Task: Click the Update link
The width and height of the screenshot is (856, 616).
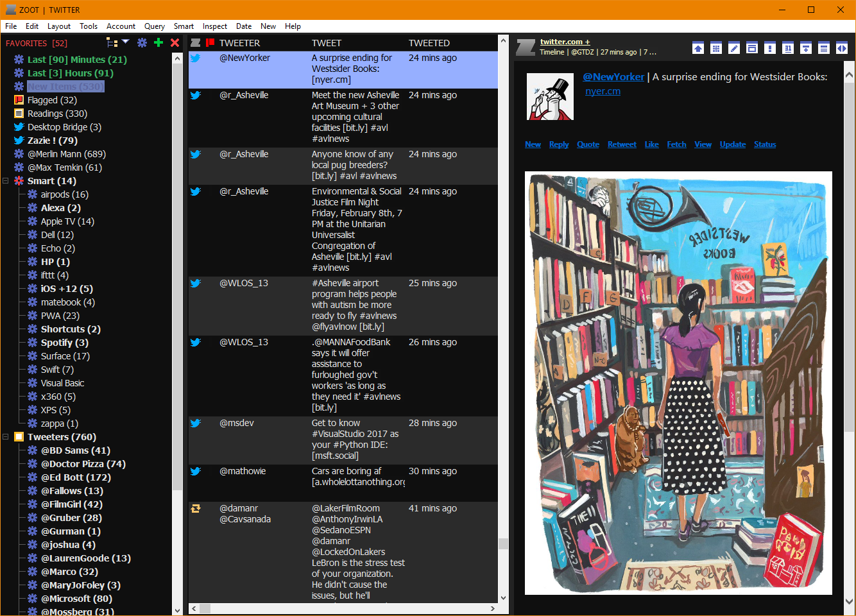Action: 733,144
